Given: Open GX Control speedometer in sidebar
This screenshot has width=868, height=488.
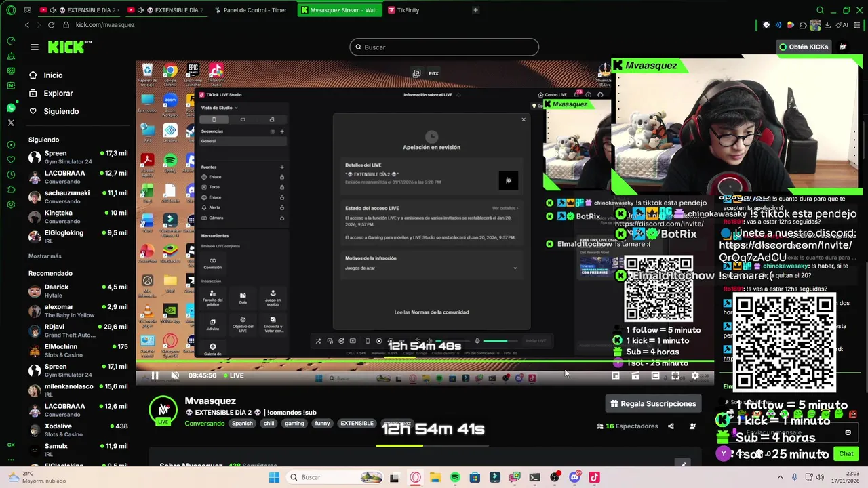Looking at the screenshot, I should (11, 41).
